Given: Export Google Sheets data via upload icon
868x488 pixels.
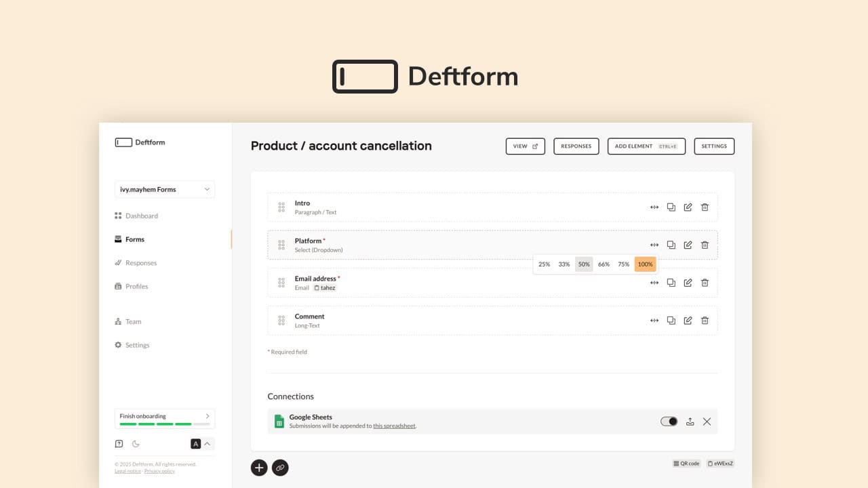Looking at the screenshot, I should pos(690,421).
